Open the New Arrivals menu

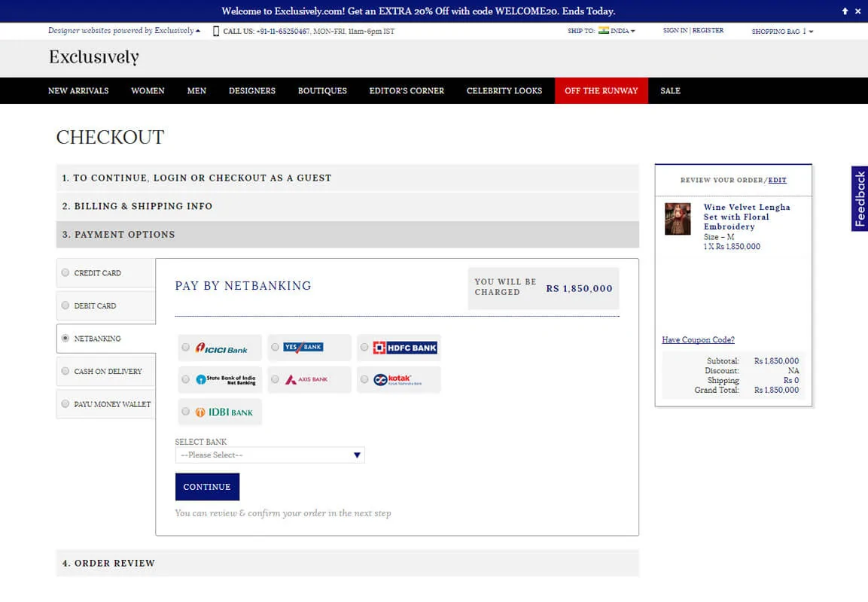78,91
